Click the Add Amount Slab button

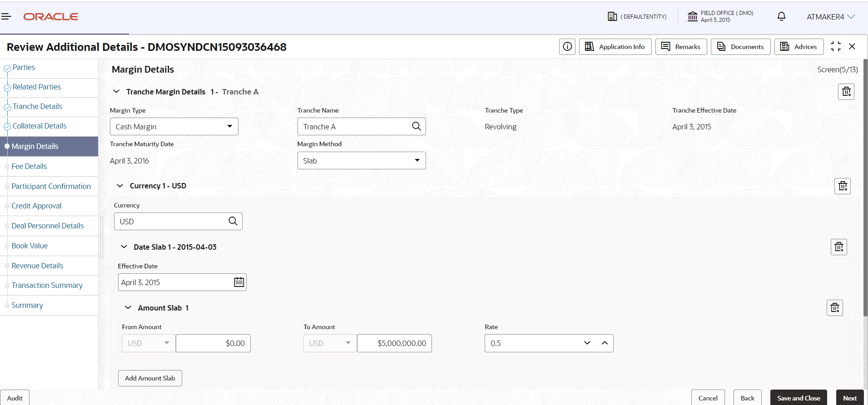[x=150, y=378]
